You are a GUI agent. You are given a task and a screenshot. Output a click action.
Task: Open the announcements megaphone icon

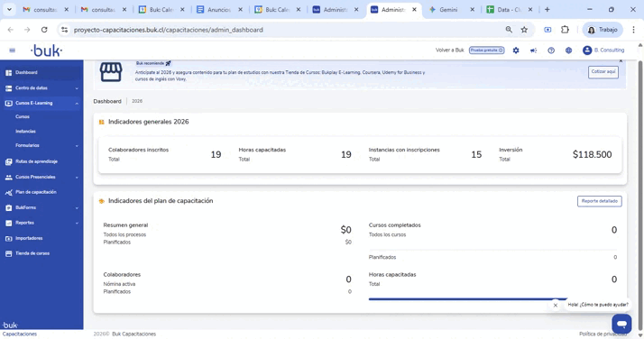[x=534, y=50]
